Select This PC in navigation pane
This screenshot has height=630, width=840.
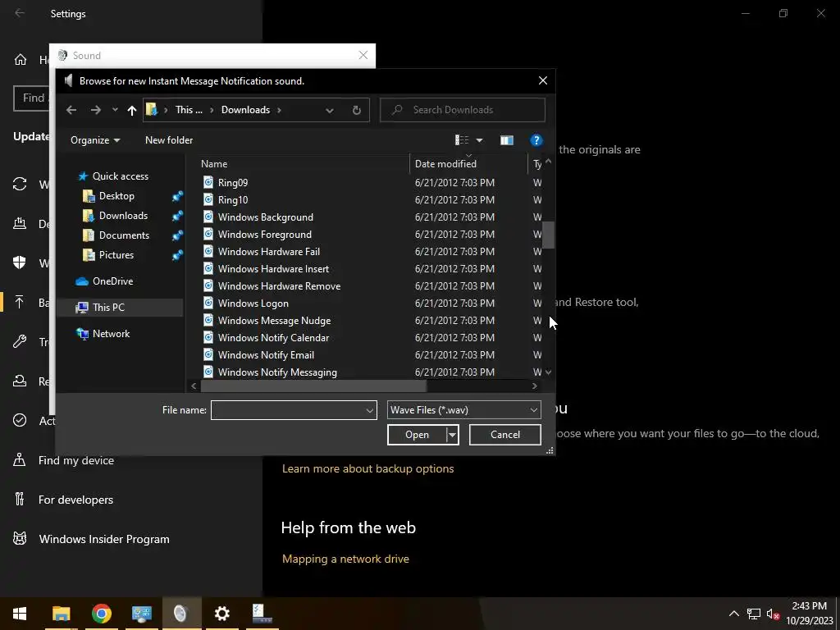pyautogui.click(x=108, y=308)
